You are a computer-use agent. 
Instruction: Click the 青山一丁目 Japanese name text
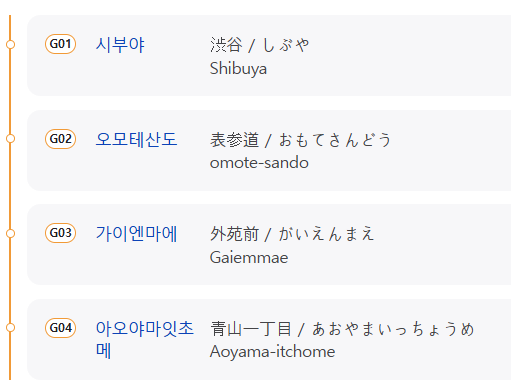342,329
